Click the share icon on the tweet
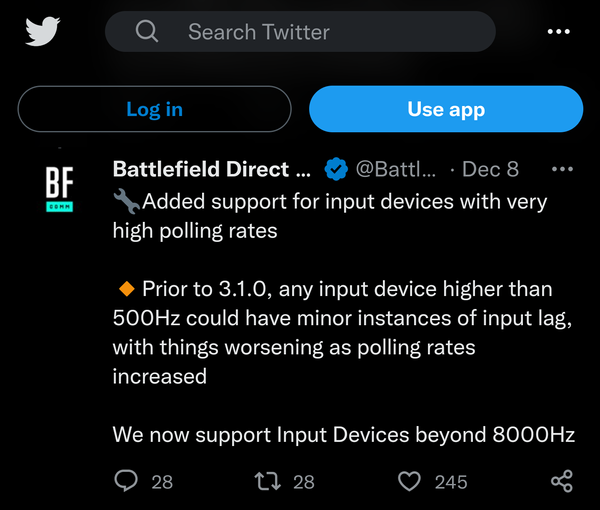 (562, 481)
